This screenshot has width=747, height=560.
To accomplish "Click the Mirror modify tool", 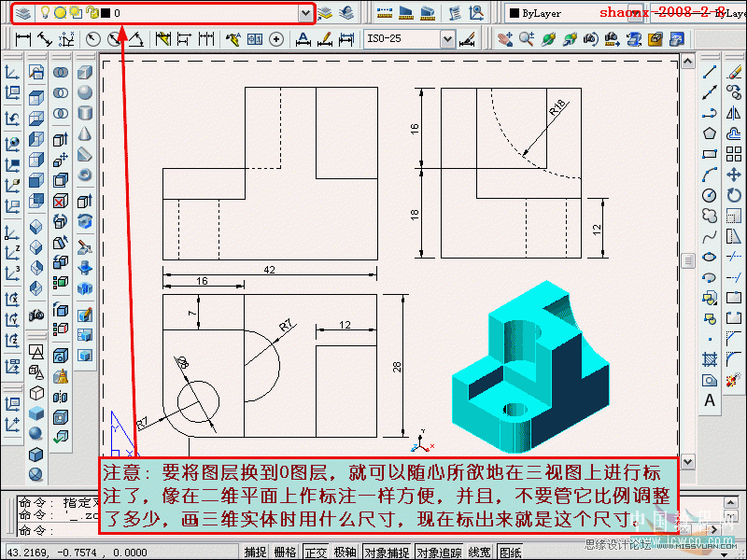I will click(734, 113).
